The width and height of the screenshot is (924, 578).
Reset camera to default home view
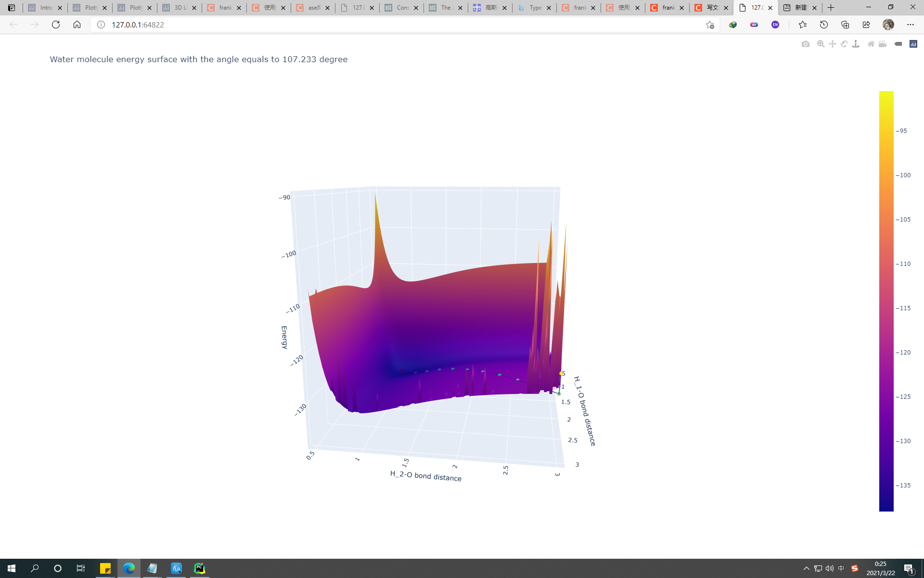[871, 44]
